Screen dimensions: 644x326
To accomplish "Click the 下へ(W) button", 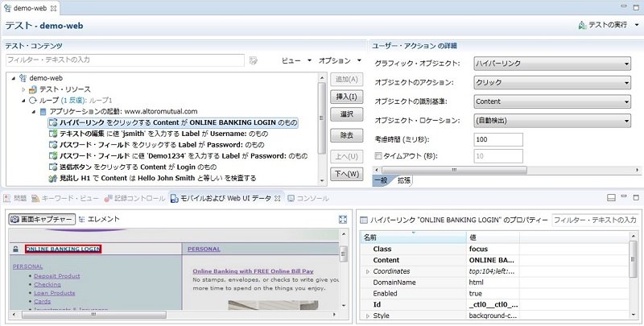I will [347, 174].
